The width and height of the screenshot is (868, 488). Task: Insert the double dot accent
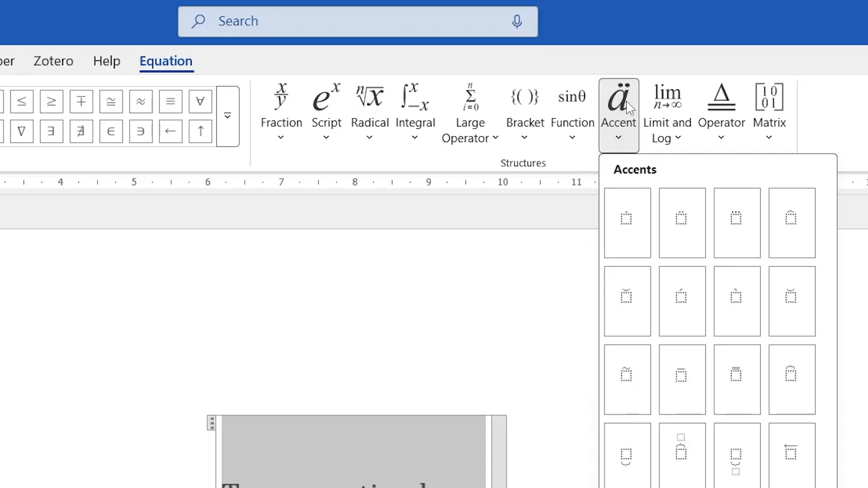(x=682, y=223)
